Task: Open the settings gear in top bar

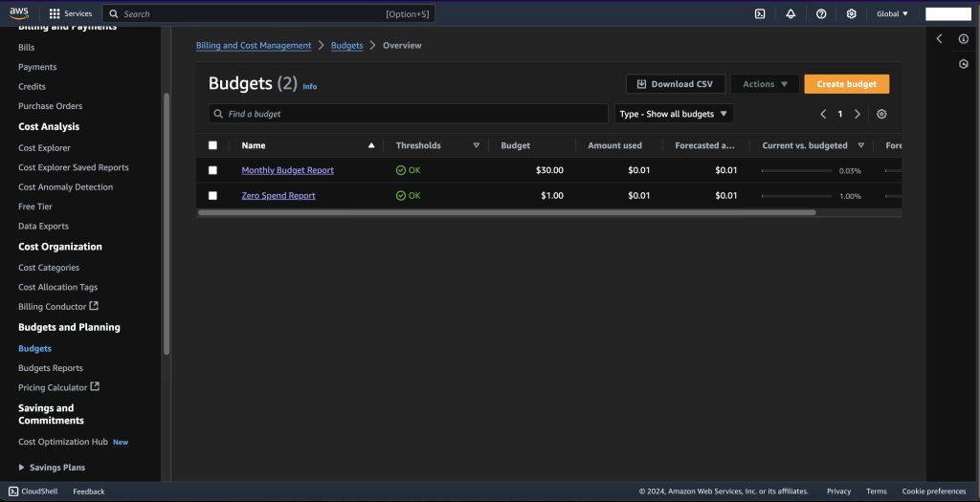Action: click(851, 13)
